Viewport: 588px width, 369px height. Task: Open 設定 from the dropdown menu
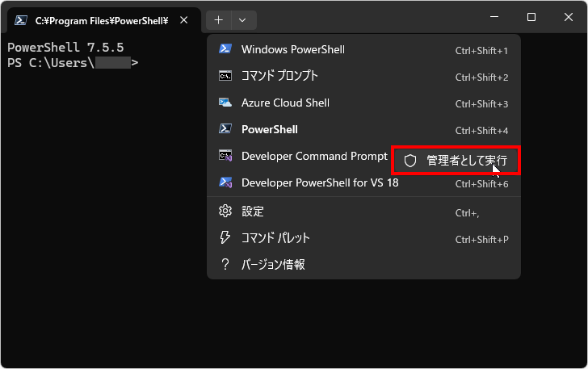[253, 211]
